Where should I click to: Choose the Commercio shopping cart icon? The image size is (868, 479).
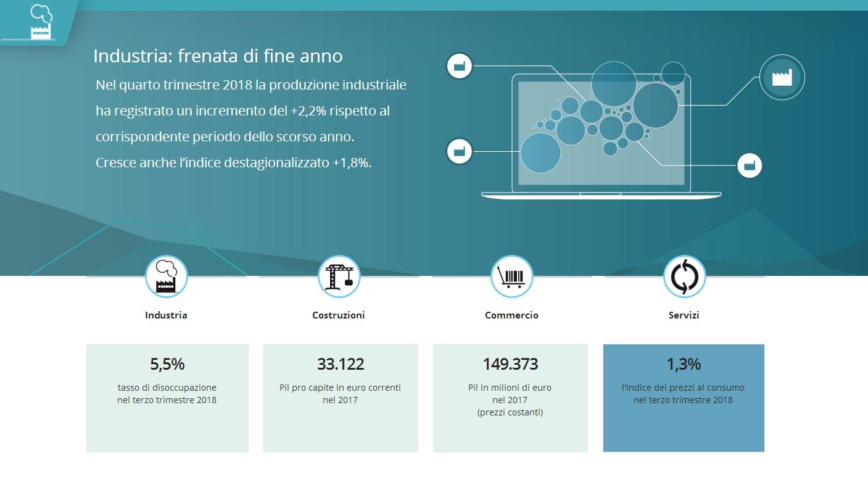(x=511, y=277)
